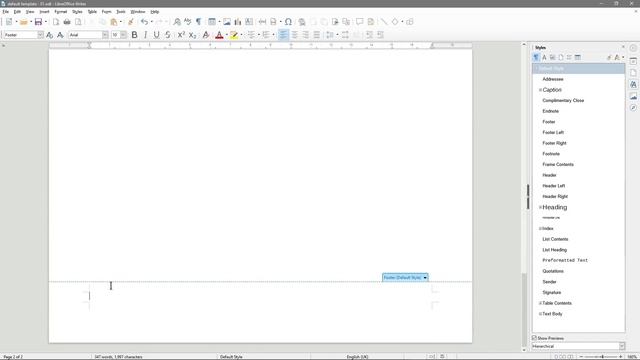Viewport: 640px width, 360px height.
Task: Toggle Subscript formatting
Action: pyautogui.click(x=192, y=35)
